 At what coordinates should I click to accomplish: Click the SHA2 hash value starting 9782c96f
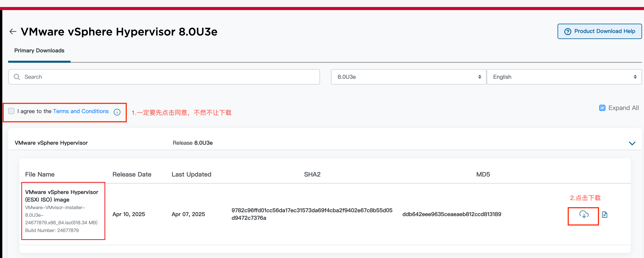coord(312,214)
